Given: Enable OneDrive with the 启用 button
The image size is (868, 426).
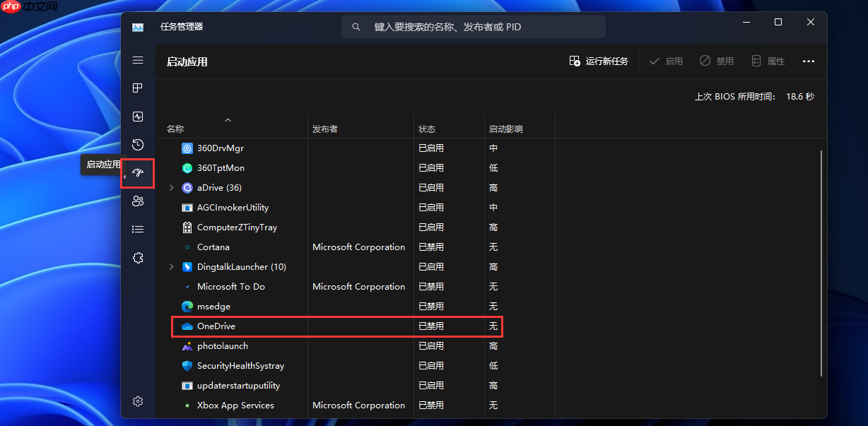Looking at the screenshot, I should click(665, 61).
